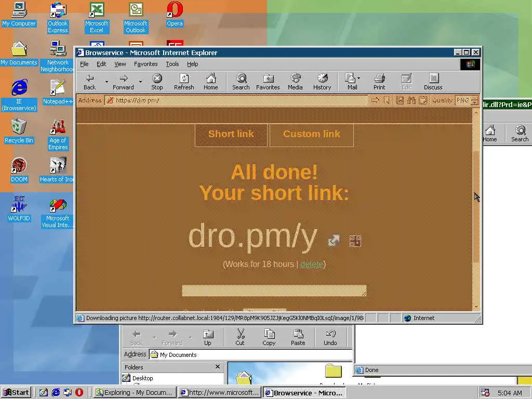Open the View menu
Image resolution: width=532 pixels, height=399 pixels.
tap(120, 64)
